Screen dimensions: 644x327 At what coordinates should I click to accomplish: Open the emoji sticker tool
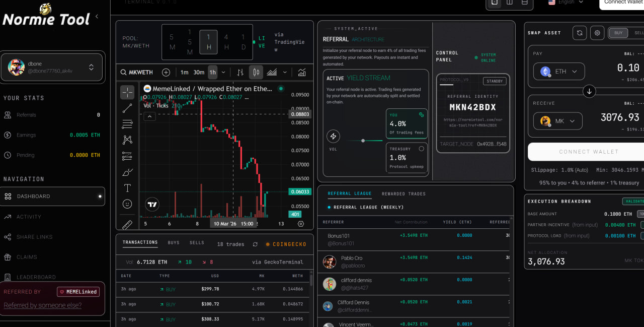click(127, 204)
